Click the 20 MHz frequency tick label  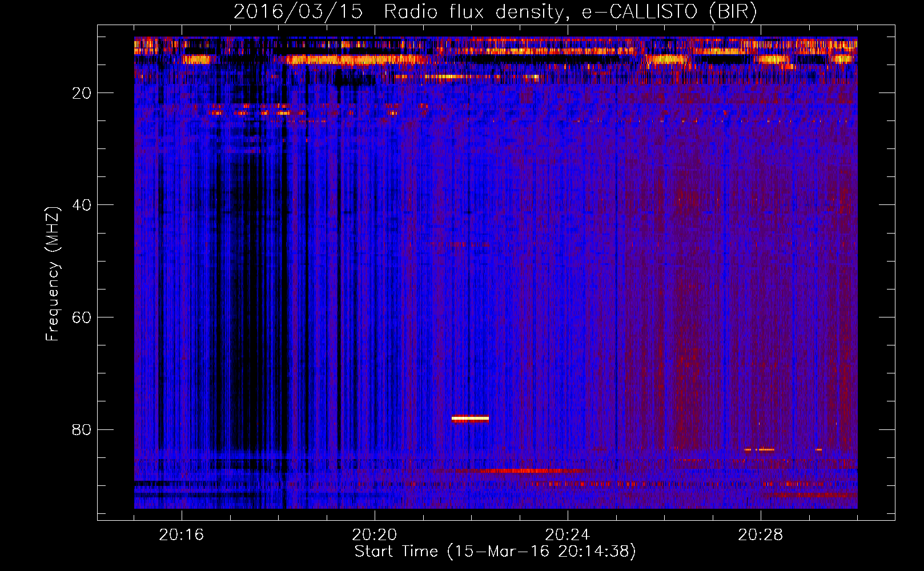point(82,93)
